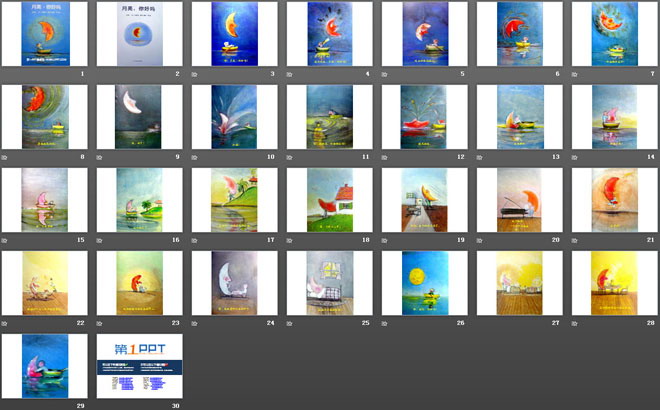Select slide 1 cover thumbnail with orange moon
This screenshot has height=410, width=660.
pos(45,34)
